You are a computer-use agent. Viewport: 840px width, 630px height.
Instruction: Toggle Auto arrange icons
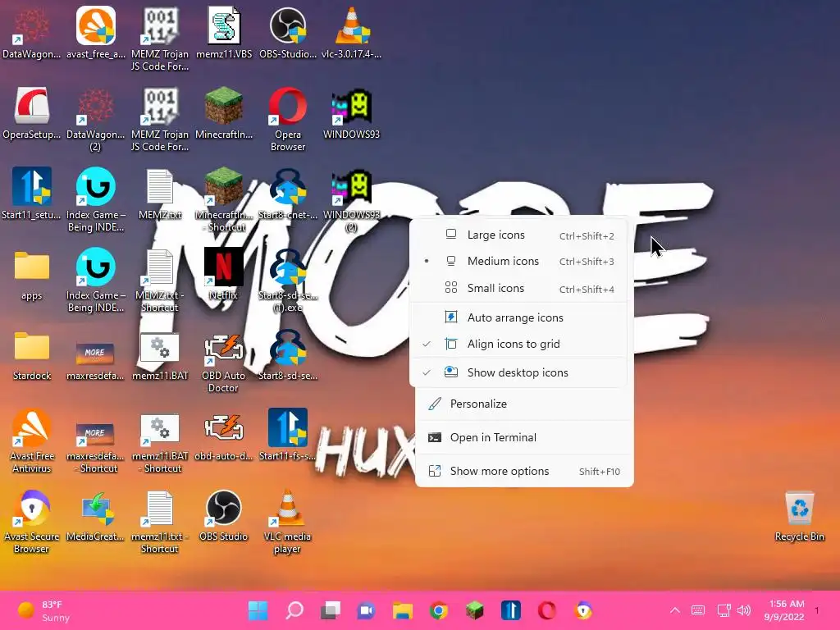tap(518, 317)
